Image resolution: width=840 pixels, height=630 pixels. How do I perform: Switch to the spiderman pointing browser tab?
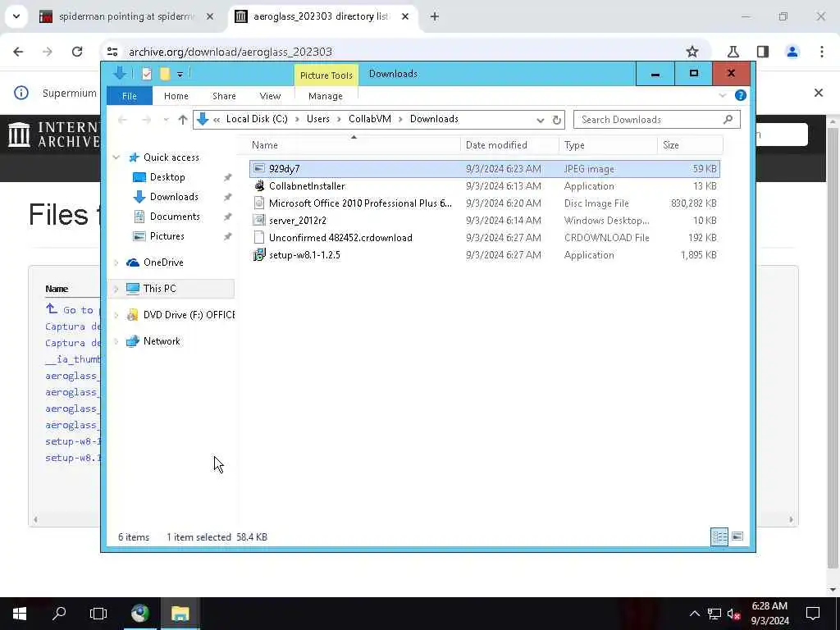[x=127, y=16]
